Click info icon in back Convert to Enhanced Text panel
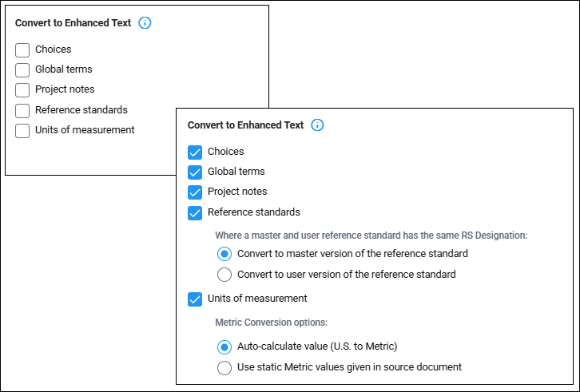 coord(145,23)
